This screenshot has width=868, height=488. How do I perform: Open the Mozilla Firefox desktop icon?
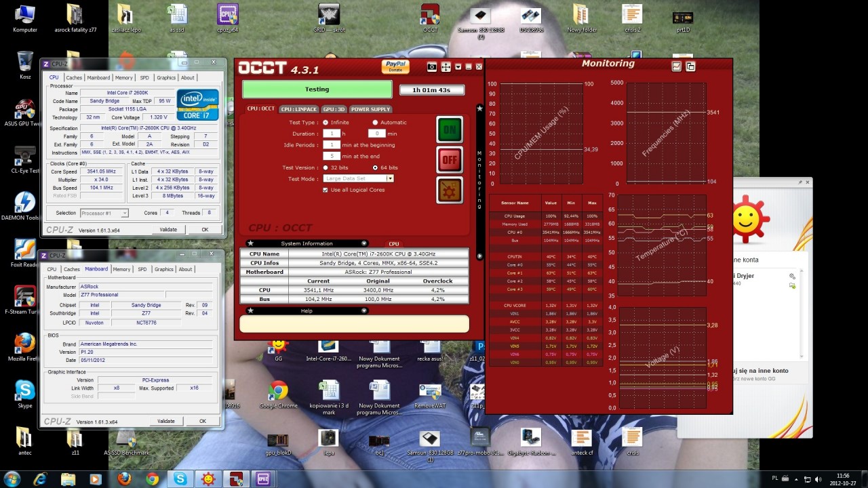point(25,347)
